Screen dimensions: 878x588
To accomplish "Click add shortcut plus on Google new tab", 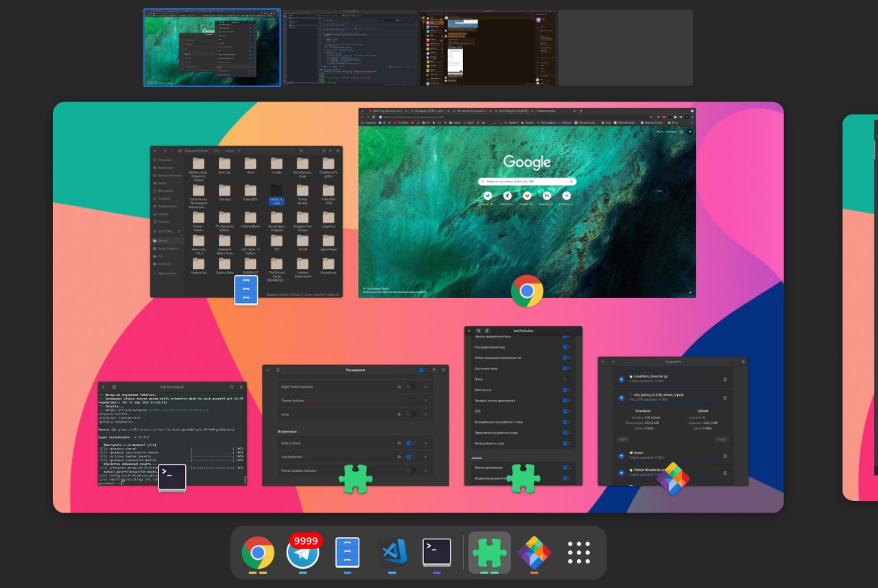I will (566, 196).
